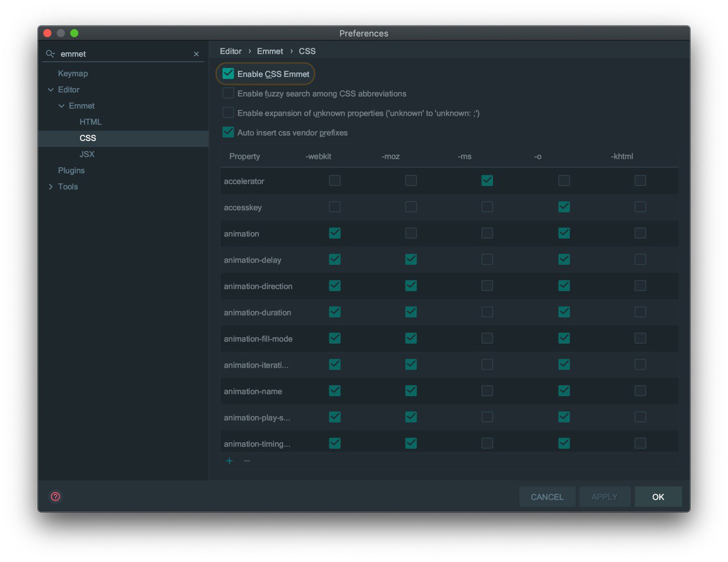This screenshot has height=562, width=728.
Task: Open Plugins settings page
Action: click(71, 170)
